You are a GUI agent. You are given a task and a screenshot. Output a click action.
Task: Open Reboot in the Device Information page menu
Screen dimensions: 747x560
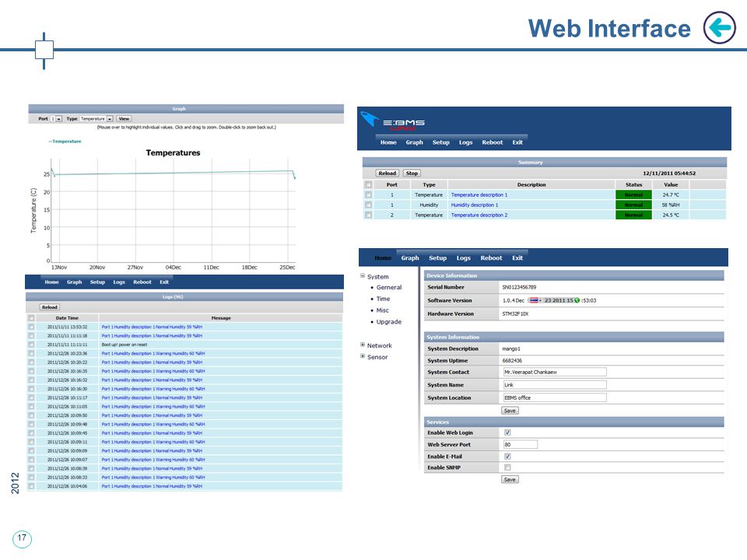[491, 258]
